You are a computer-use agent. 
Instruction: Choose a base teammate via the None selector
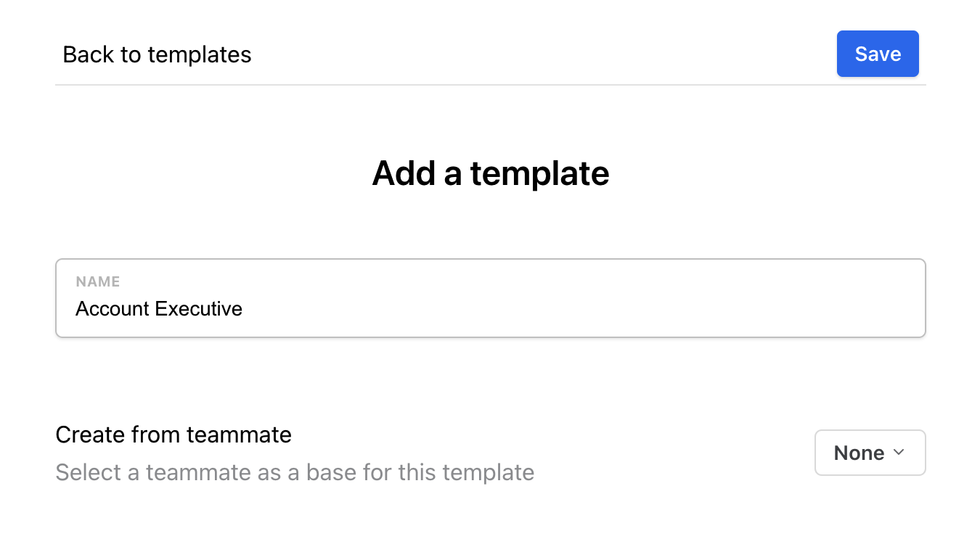[x=870, y=452]
